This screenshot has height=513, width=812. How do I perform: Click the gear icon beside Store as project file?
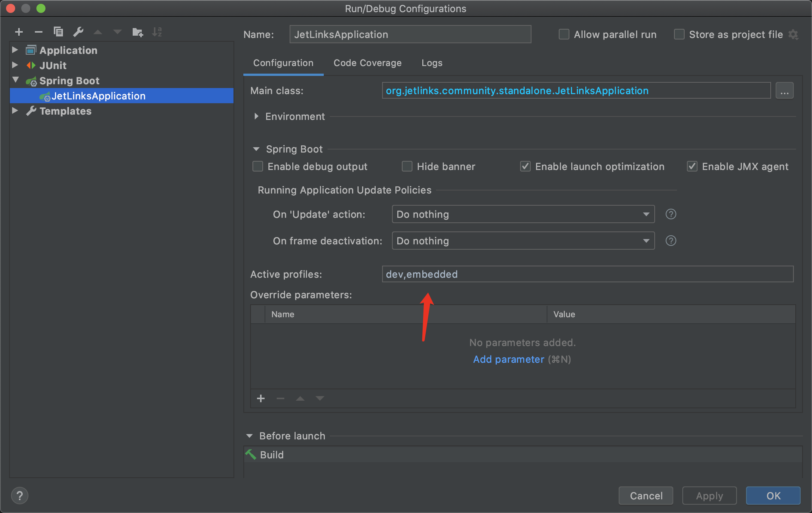point(793,35)
